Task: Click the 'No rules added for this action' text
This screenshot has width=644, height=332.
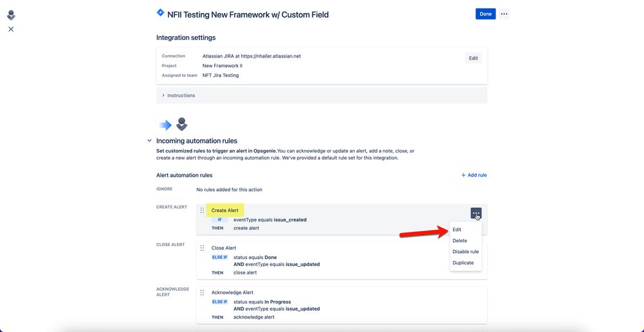Action: pyautogui.click(x=229, y=189)
